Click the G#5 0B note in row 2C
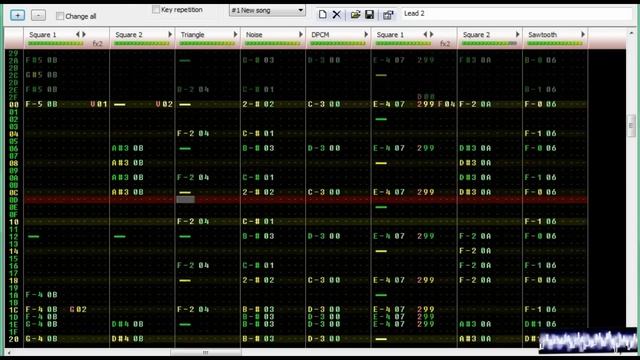The height and width of the screenshot is (360, 640). pyautogui.click(x=41, y=75)
